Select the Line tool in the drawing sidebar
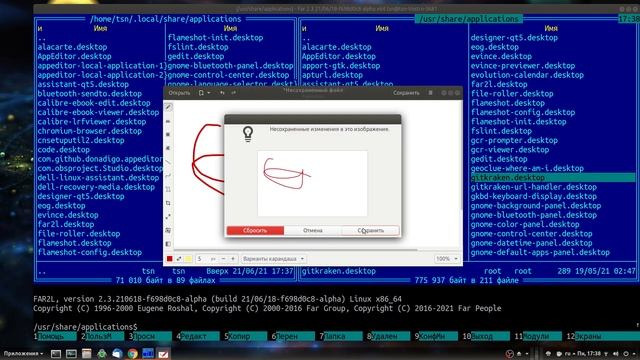Screen dimensions: 640x360 tap(168, 162)
